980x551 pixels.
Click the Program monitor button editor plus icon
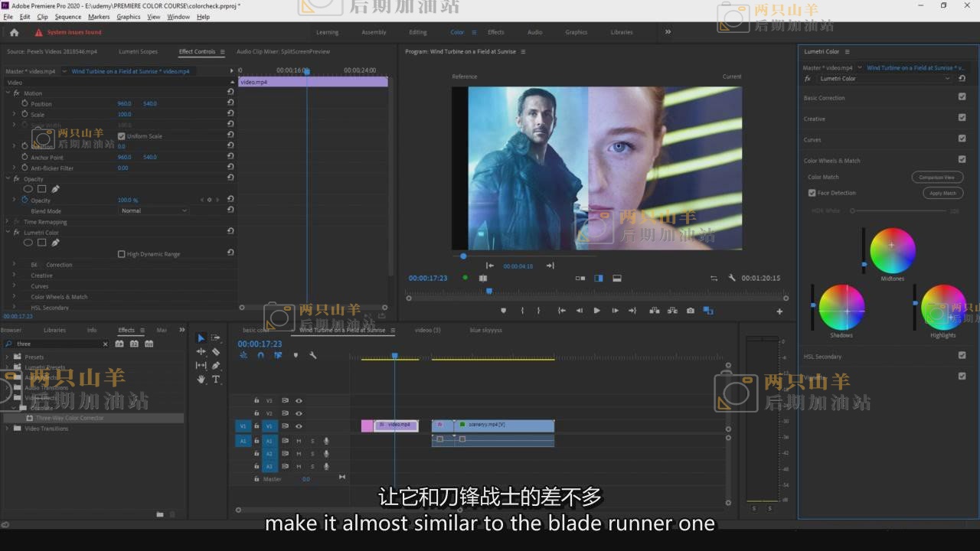pos(779,311)
